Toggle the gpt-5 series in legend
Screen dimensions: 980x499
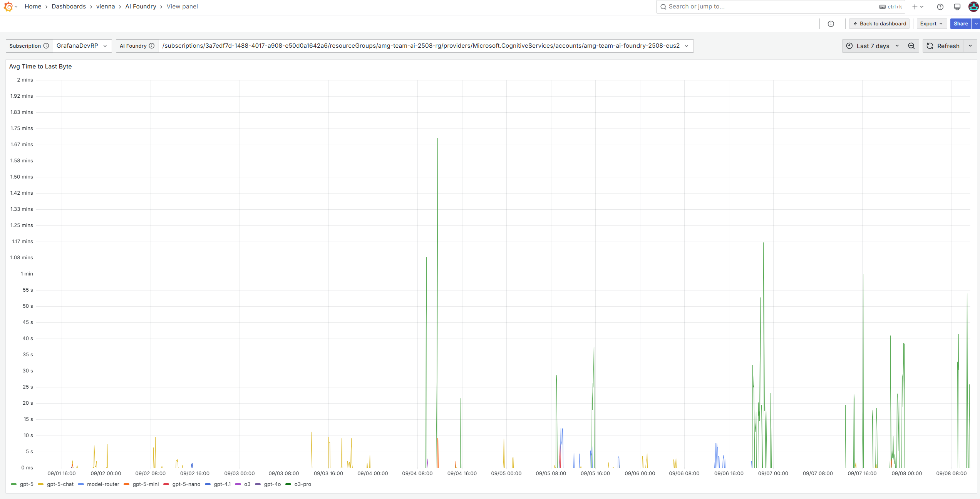27,484
